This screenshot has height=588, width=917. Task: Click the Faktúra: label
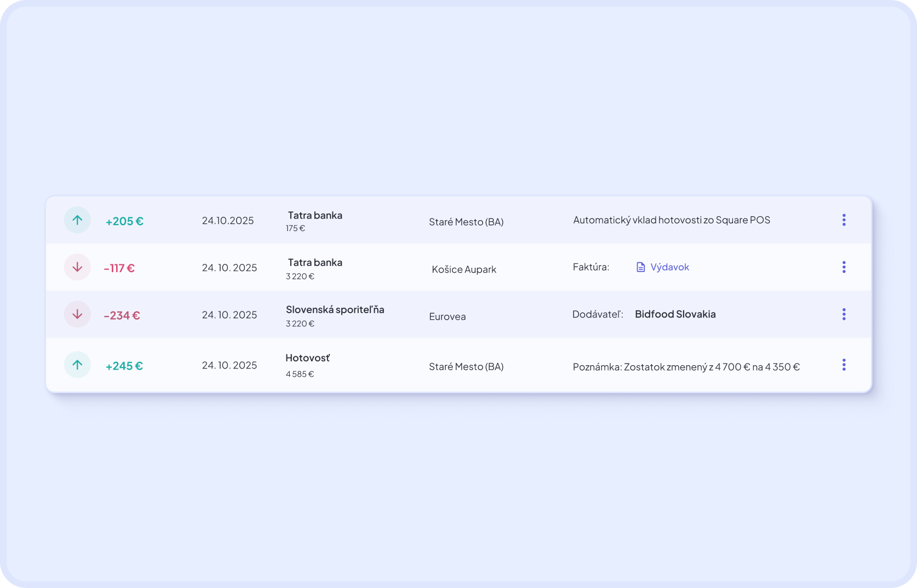(x=591, y=267)
